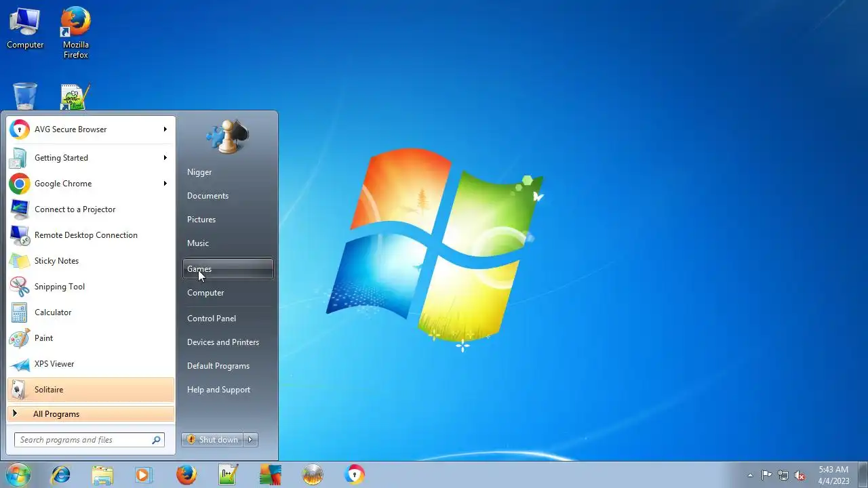This screenshot has height=488, width=868.
Task: Open AVG Secure Browser from Start menu
Action: 90,129
